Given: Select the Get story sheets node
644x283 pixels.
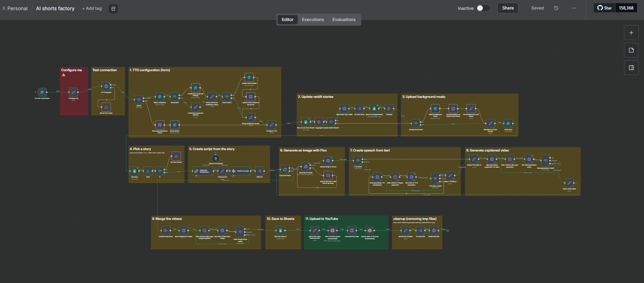Looking at the screenshot, I should click(x=134, y=171).
